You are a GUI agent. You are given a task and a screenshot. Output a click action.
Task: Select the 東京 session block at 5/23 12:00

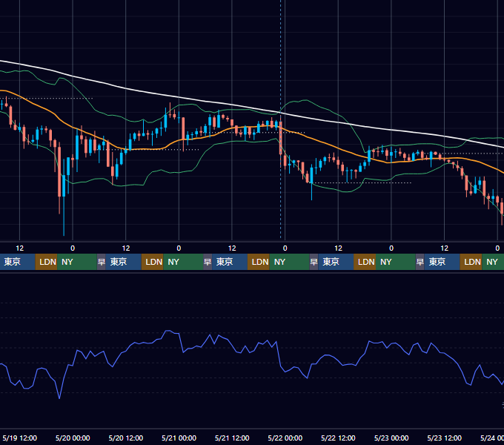click(x=442, y=262)
